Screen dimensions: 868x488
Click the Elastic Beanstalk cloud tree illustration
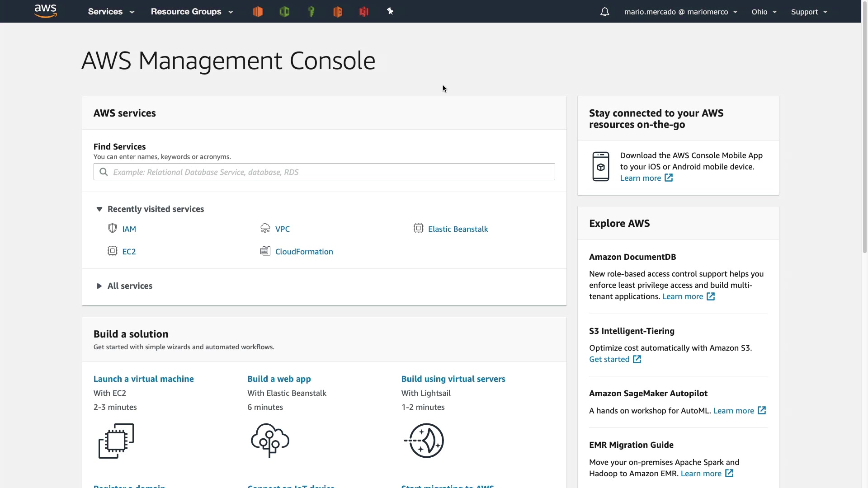click(x=270, y=440)
